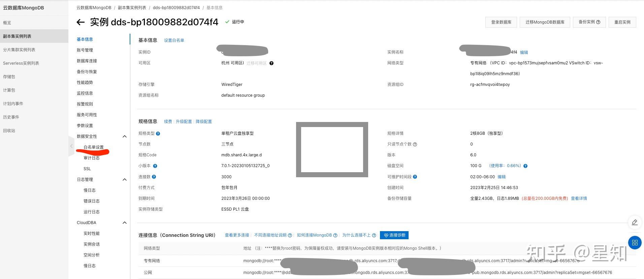Open help icon beside 只读节点个数
Screen dimensions: 644x279
pos(415,145)
